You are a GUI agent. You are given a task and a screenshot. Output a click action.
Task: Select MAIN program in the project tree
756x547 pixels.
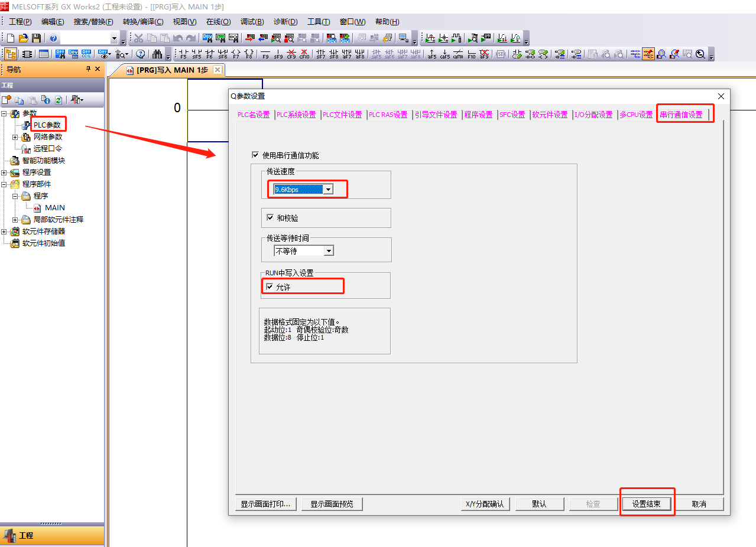[54, 208]
